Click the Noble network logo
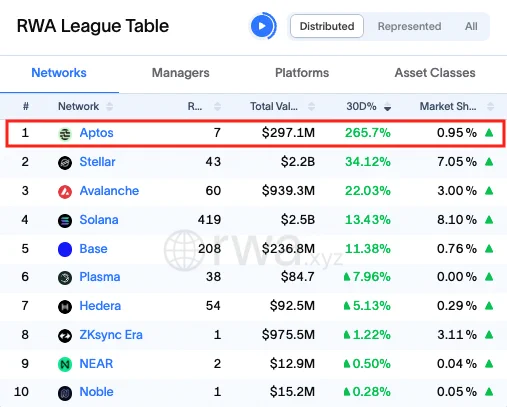 click(65, 393)
